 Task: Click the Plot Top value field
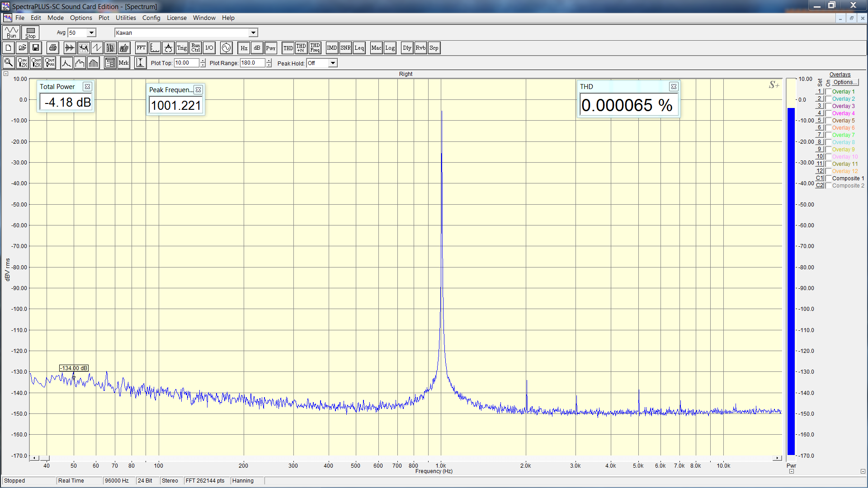(186, 63)
